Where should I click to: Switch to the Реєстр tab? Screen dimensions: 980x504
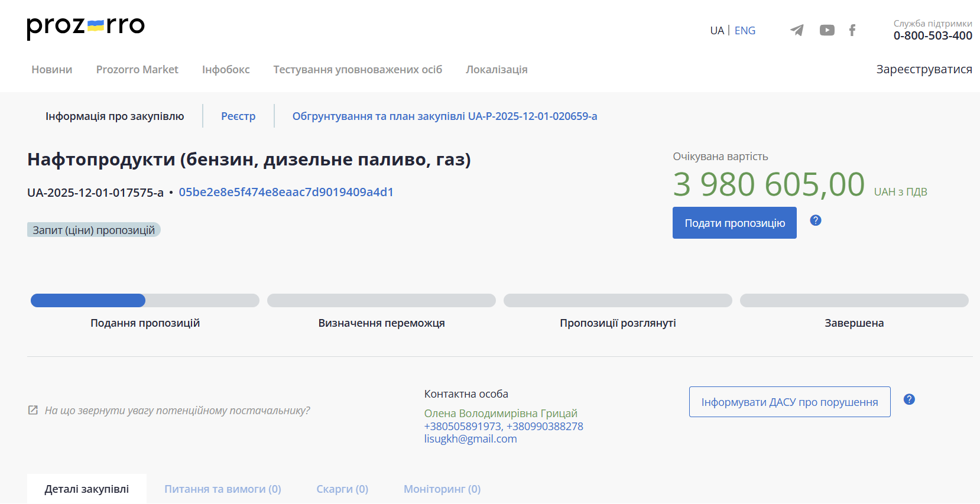(238, 116)
